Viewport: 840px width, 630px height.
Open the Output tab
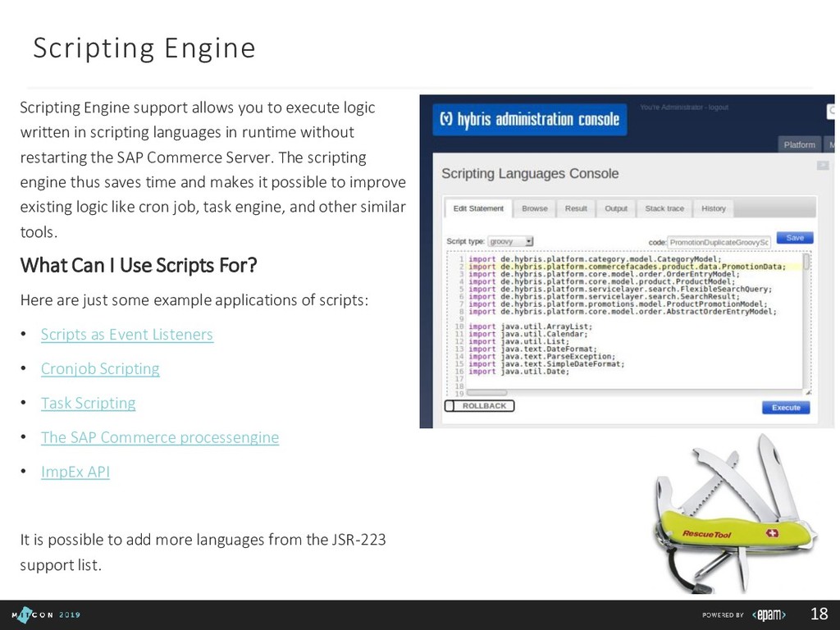tap(616, 208)
